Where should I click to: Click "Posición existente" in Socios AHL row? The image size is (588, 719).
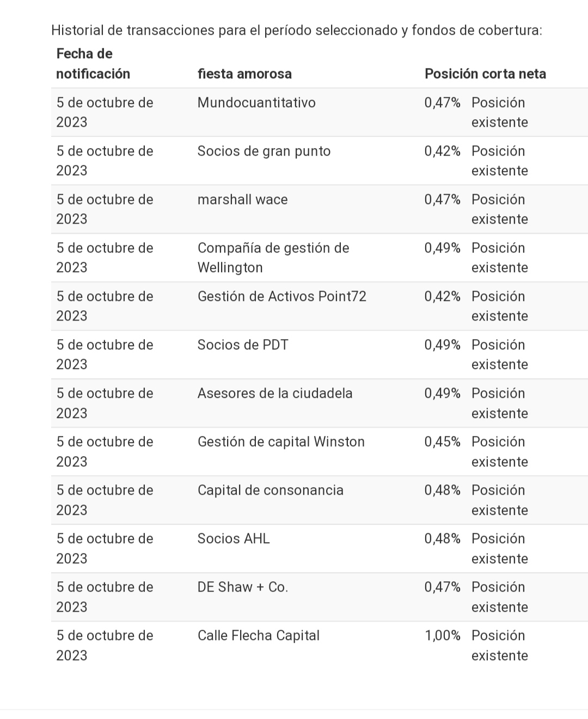[499, 549]
